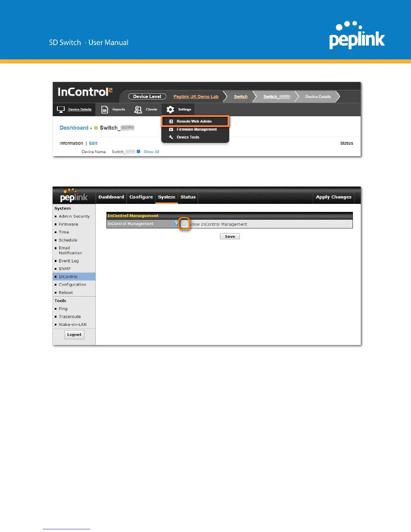Screen dimensions: 411x532
Task: Click the blue square next to Show All
Action: coord(138,151)
